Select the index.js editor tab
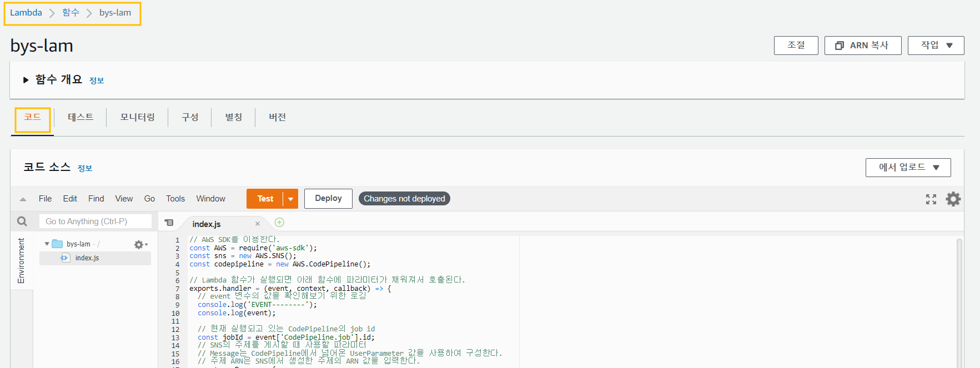The image size is (980, 368). click(x=207, y=224)
